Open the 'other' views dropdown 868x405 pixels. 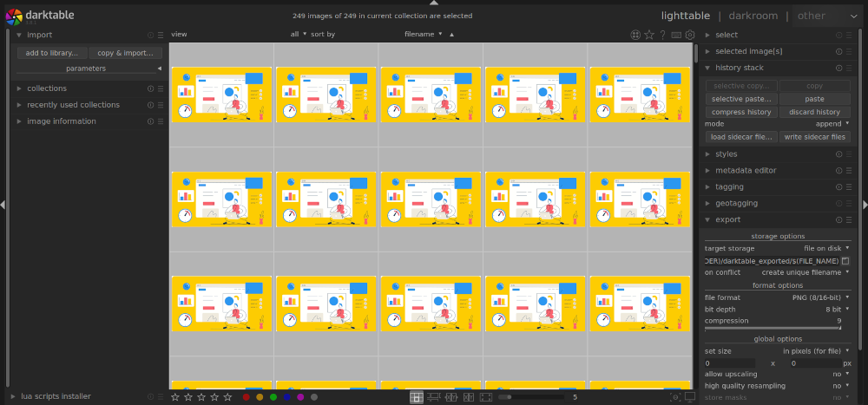tap(826, 16)
